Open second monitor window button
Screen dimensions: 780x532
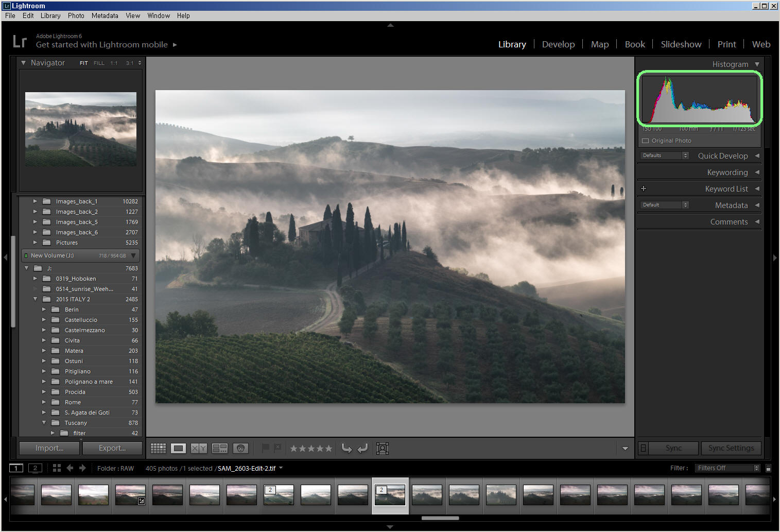pos(35,468)
